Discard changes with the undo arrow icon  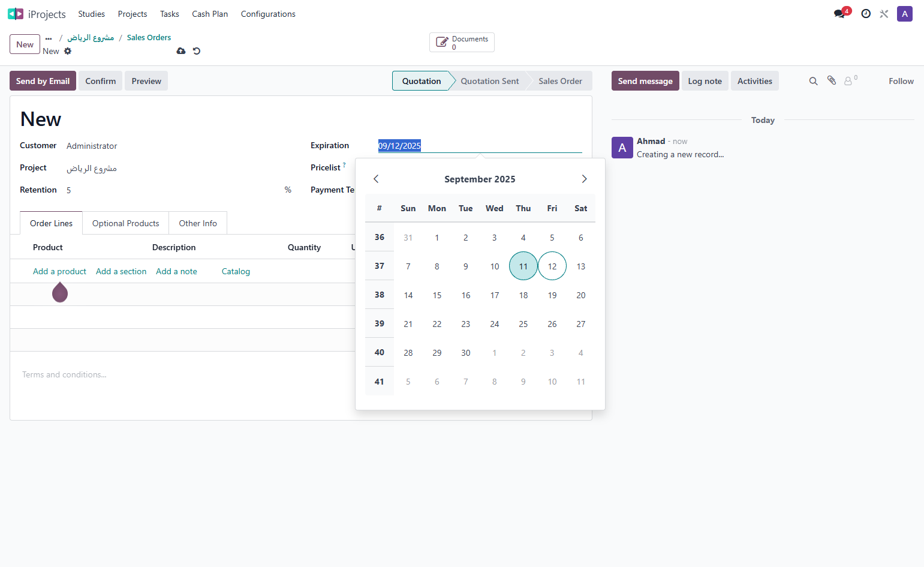(x=197, y=51)
